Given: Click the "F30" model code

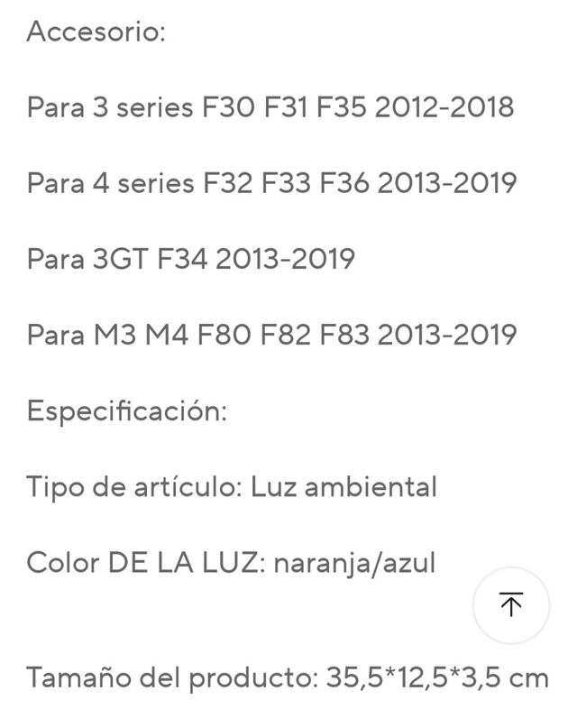Looking at the screenshot, I should [x=224, y=108].
